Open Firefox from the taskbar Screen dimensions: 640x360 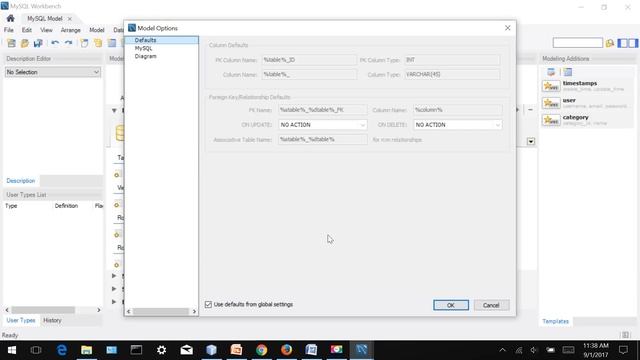point(287,350)
